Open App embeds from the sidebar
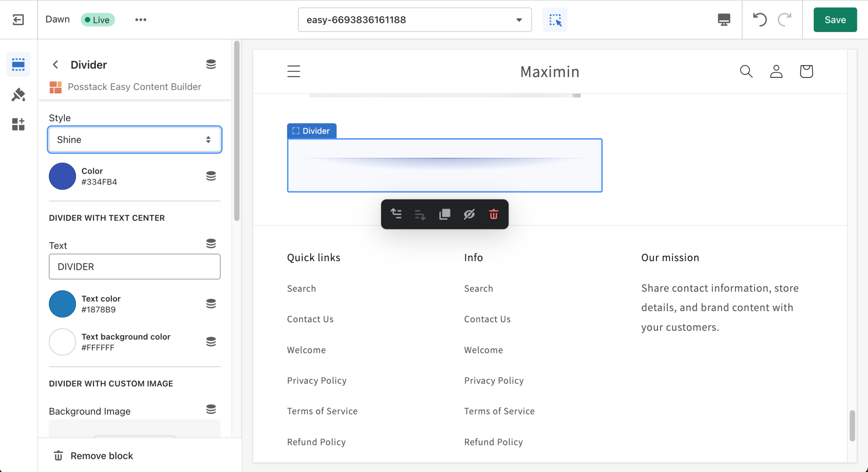The height and width of the screenshot is (472, 868). point(18,124)
